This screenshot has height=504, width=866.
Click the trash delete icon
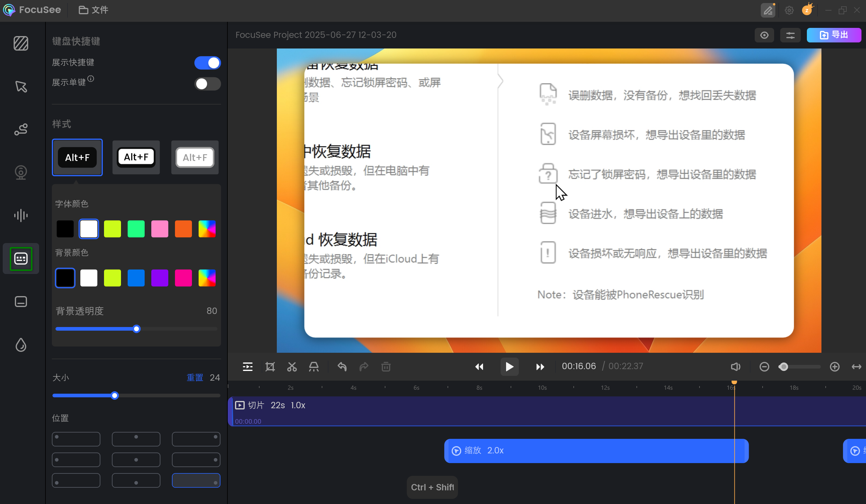pos(386,367)
